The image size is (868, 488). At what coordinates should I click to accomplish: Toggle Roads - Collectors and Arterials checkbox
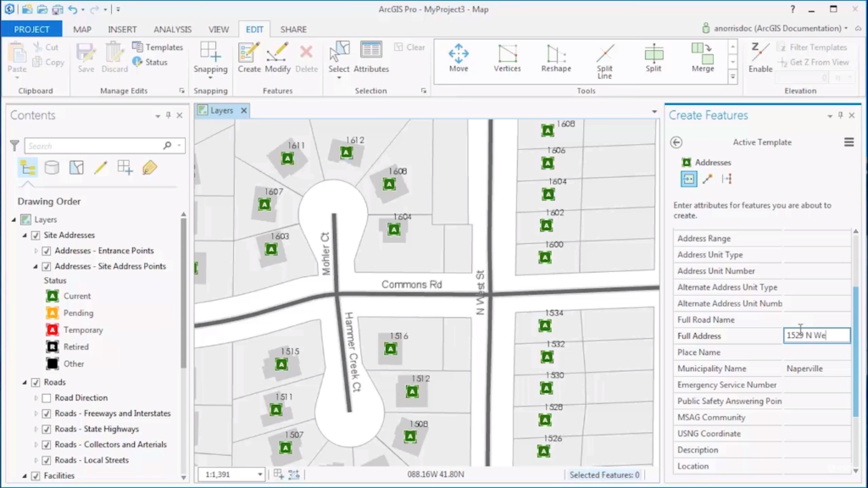click(47, 444)
